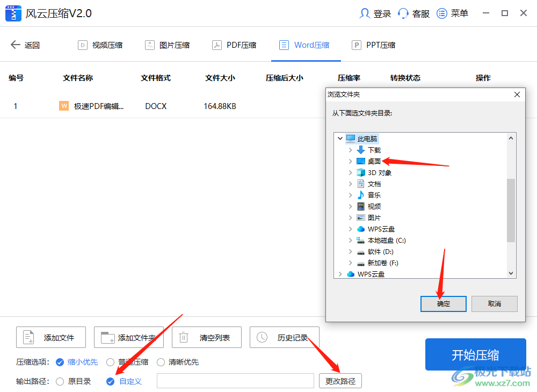Switch to Word压缩 tab
The width and height of the screenshot is (537, 392).
point(306,45)
